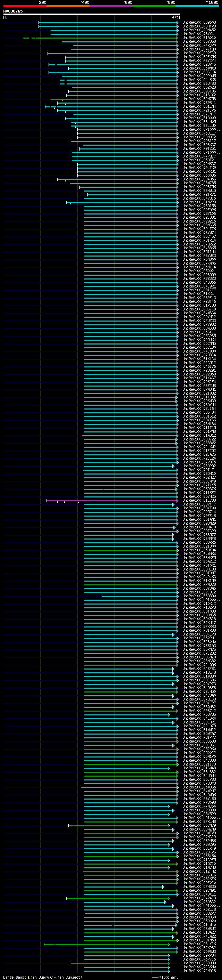Select the UniRef100_A9RFC9 label
This screenshot has width=222, height=980.
pyautogui.click(x=199, y=53)
